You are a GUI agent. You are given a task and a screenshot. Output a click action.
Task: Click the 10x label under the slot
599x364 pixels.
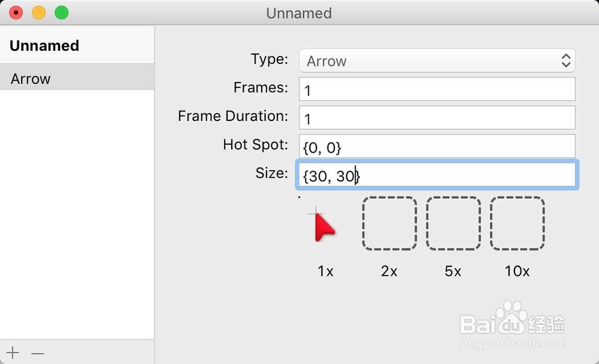point(517,271)
